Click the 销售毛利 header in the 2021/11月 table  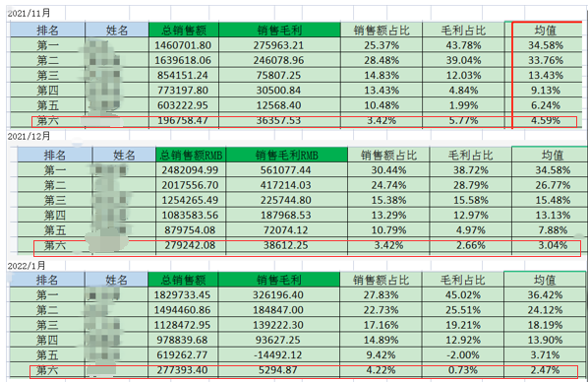coord(279,31)
